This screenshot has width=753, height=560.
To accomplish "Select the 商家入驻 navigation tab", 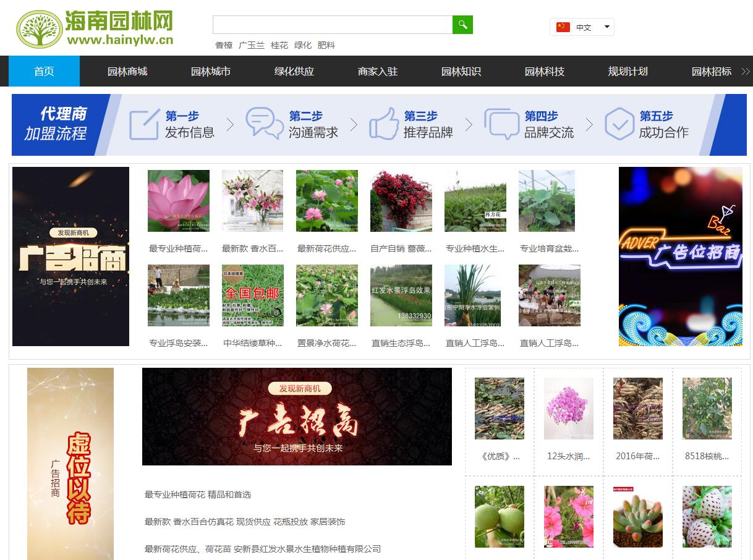I will tap(377, 71).
